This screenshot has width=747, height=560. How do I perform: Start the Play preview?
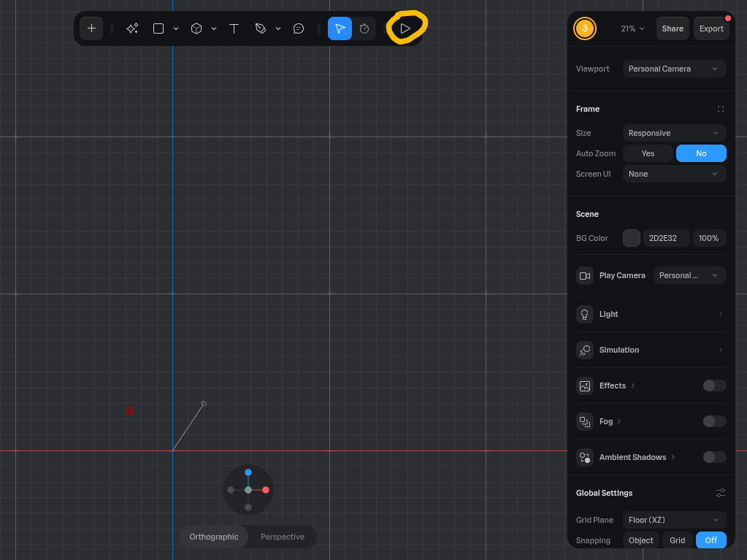coord(405,28)
